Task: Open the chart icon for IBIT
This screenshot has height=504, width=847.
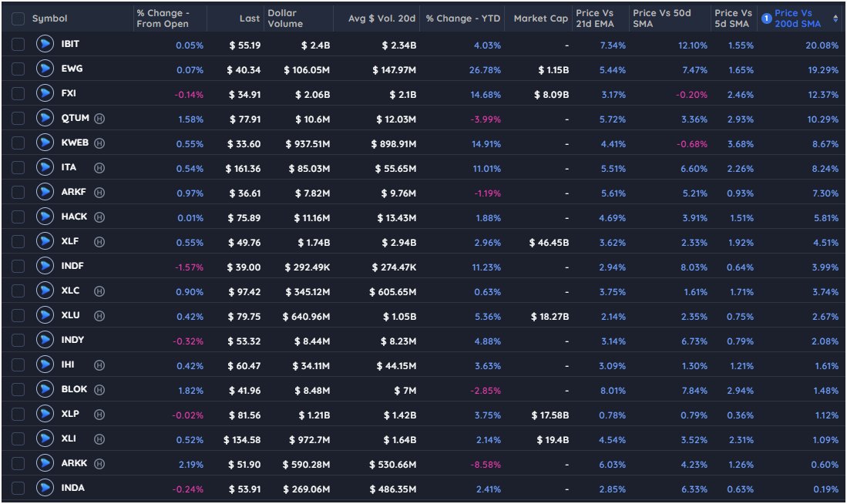Action: coord(45,44)
